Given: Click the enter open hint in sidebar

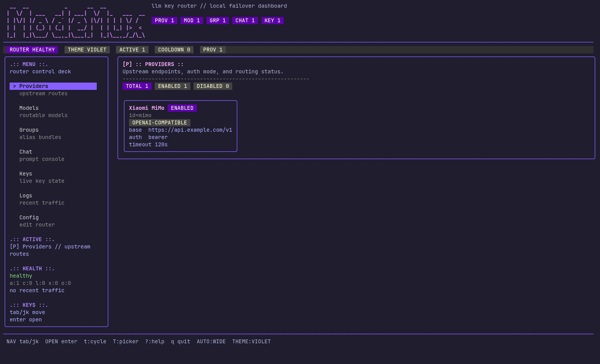Looking at the screenshot, I should (x=26, y=319).
